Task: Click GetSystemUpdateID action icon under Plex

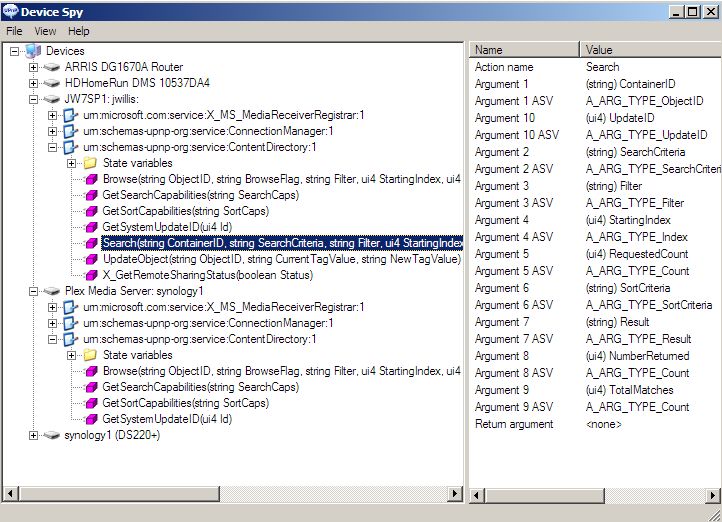Action: (92, 419)
